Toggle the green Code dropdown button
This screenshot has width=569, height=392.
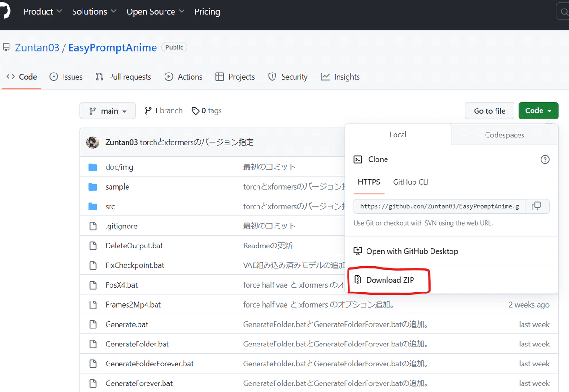coord(538,111)
